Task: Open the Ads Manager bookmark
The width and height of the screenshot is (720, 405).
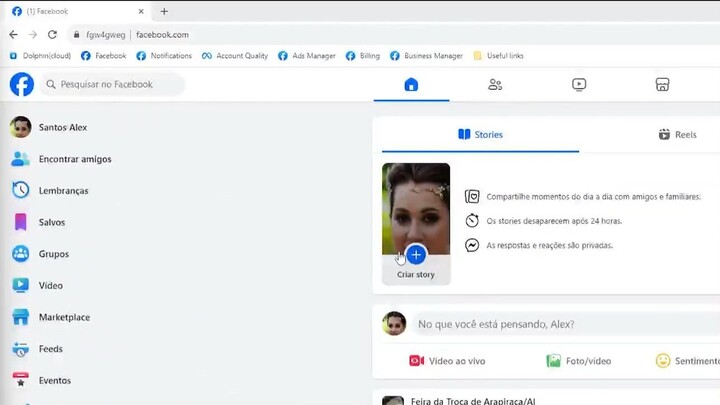Action: coord(307,56)
